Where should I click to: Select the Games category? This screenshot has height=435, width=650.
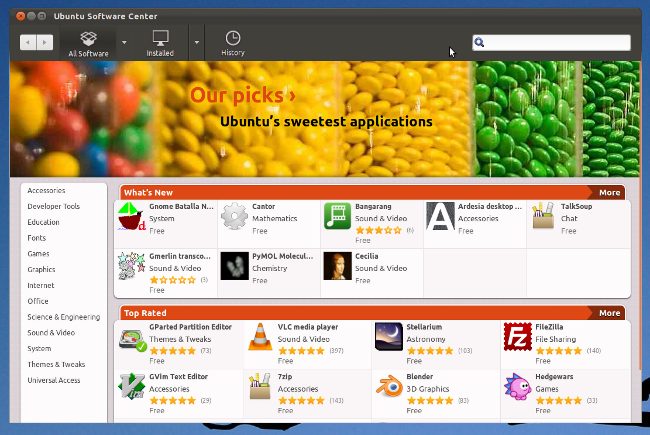tap(38, 253)
